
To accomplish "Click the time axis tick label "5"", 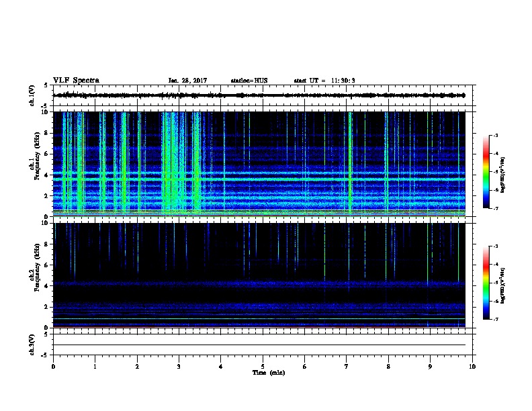I will click(263, 367).
